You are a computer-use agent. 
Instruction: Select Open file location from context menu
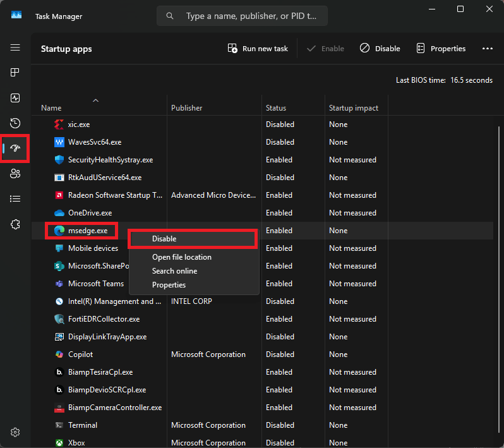pos(182,257)
